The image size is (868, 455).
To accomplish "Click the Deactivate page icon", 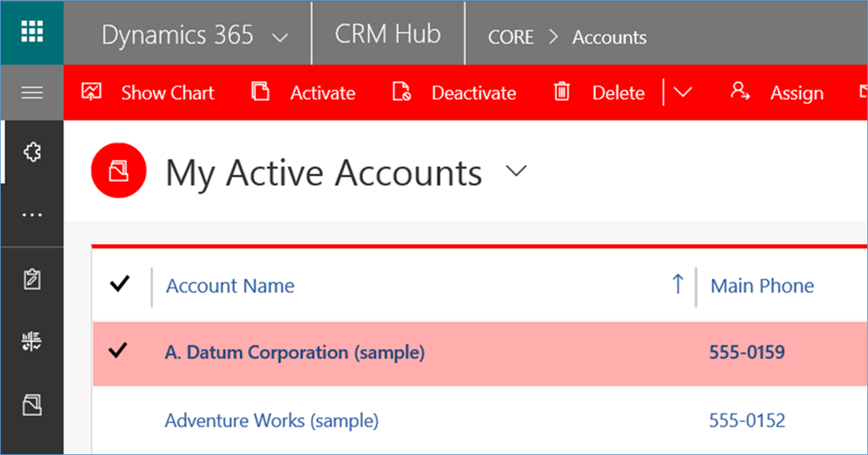I will click(401, 92).
